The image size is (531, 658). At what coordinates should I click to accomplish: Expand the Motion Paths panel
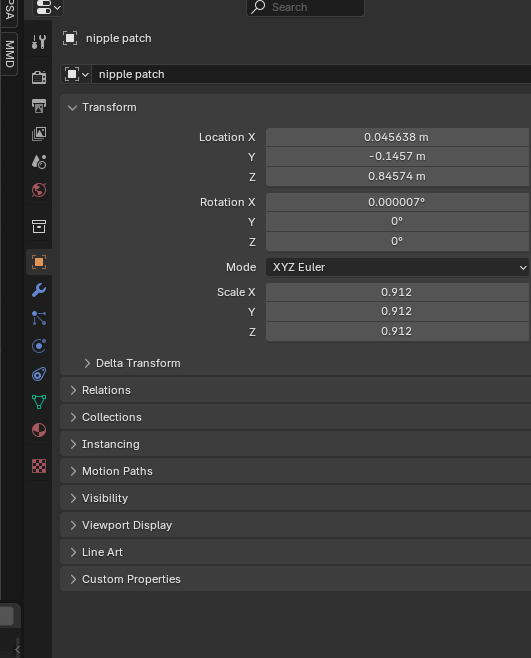tap(73, 471)
